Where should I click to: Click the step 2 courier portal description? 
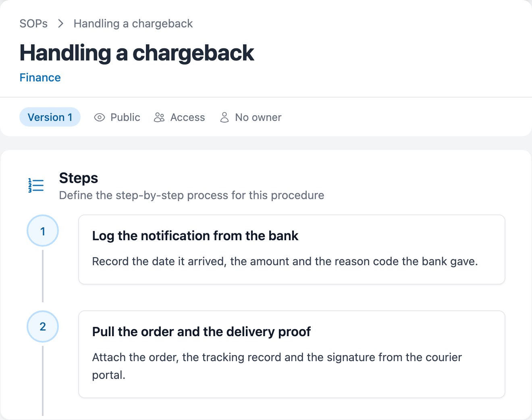click(x=277, y=366)
